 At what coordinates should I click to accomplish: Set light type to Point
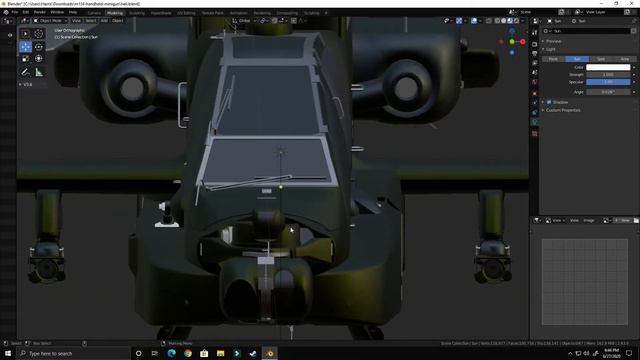(x=553, y=59)
